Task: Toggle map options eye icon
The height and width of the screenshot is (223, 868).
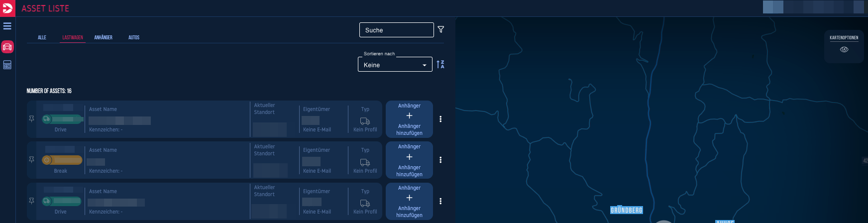Action: (844, 50)
